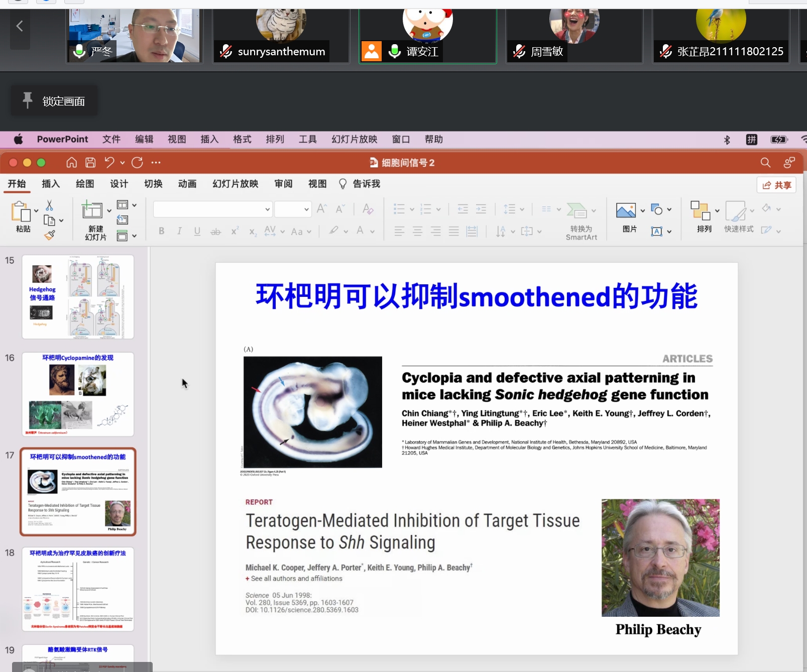Switch to the 设计 ribbon tab
807x672 pixels.
pos(119,184)
